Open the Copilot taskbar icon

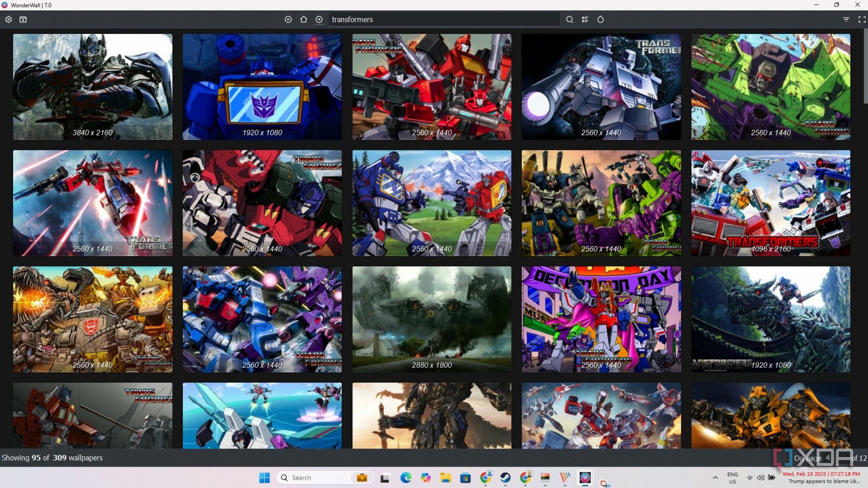(x=426, y=478)
